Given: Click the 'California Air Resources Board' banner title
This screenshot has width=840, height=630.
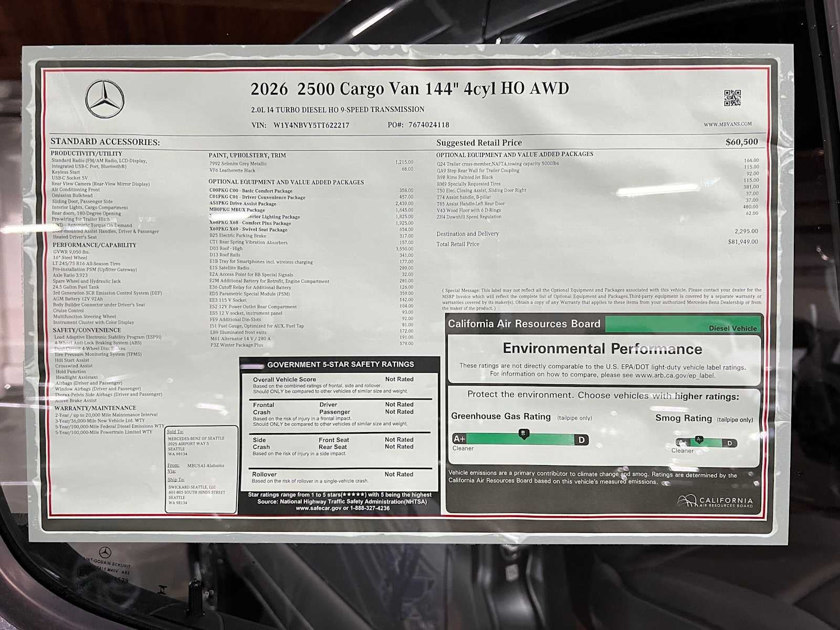Looking at the screenshot, I should coord(524,324).
